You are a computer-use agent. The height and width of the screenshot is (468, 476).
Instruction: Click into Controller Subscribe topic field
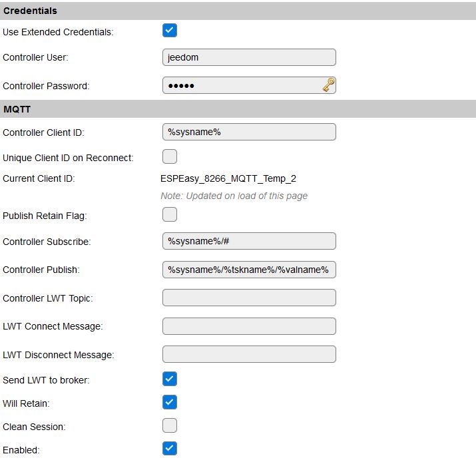tap(249, 241)
